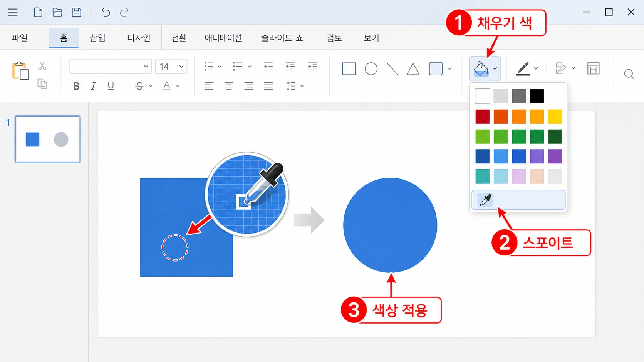This screenshot has height=362, width=644.
Task: Switch to the 슬라이드 쇼 tab
Action: pos(282,38)
